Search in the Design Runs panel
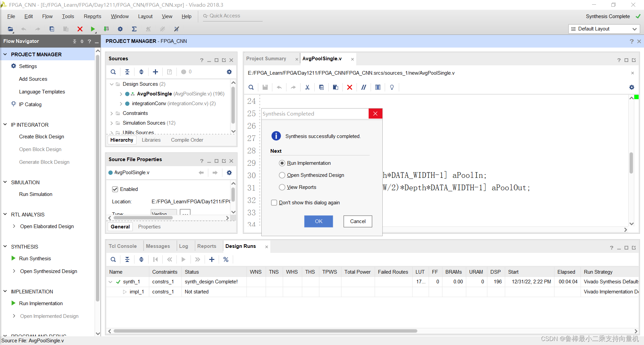Screen dimensions: 644x345 tap(113, 260)
